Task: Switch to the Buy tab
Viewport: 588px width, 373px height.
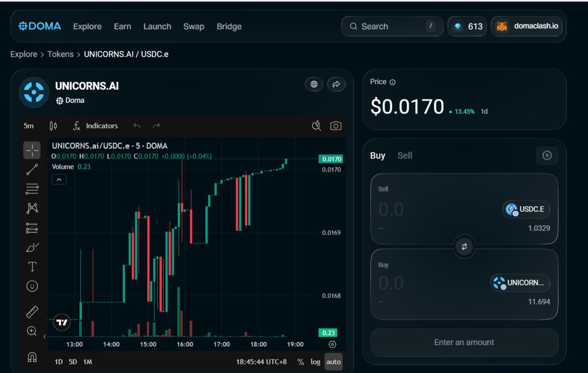Action: [x=378, y=156]
